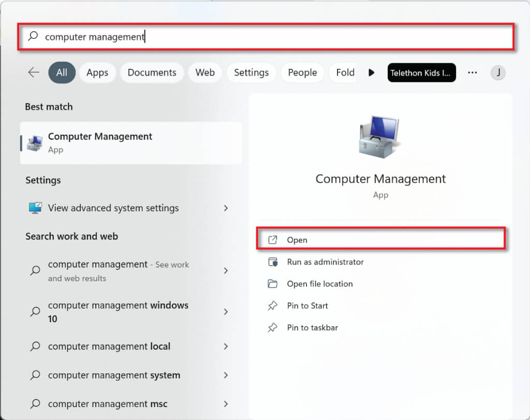Select the Computer Management best match result

130,142
